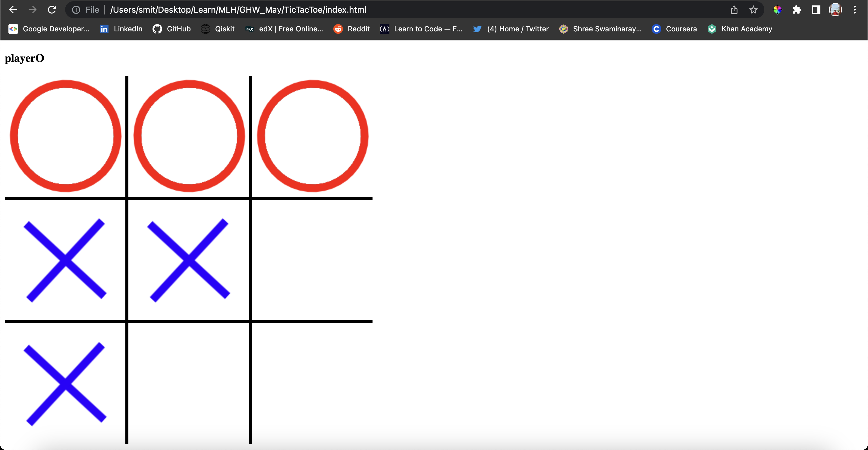The width and height of the screenshot is (868, 450).
Task: Bookmark this page using the star icon
Action: point(753,9)
